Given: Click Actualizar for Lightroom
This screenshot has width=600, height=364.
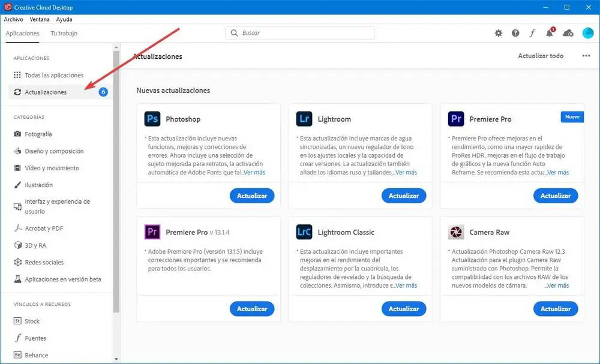Looking at the screenshot, I should click(x=404, y=195).
